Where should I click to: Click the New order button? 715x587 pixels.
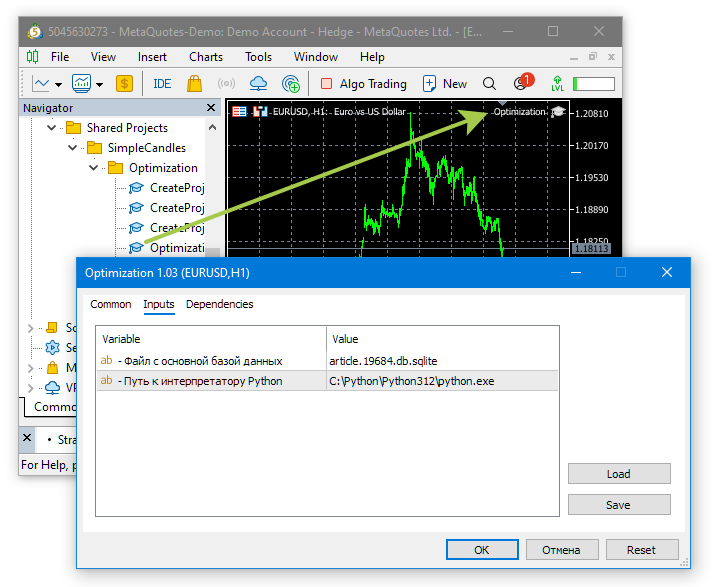(445, 84)
